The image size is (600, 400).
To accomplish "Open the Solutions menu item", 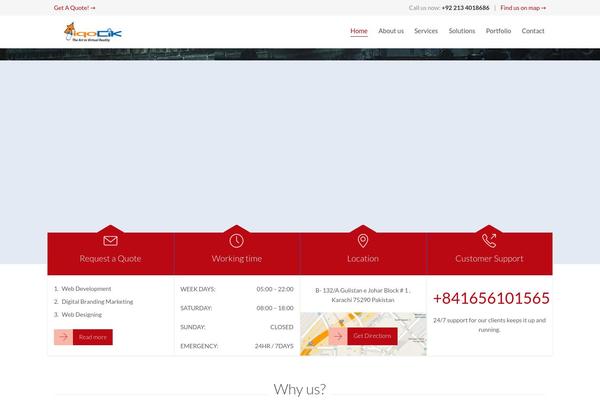I will [462, 31].
